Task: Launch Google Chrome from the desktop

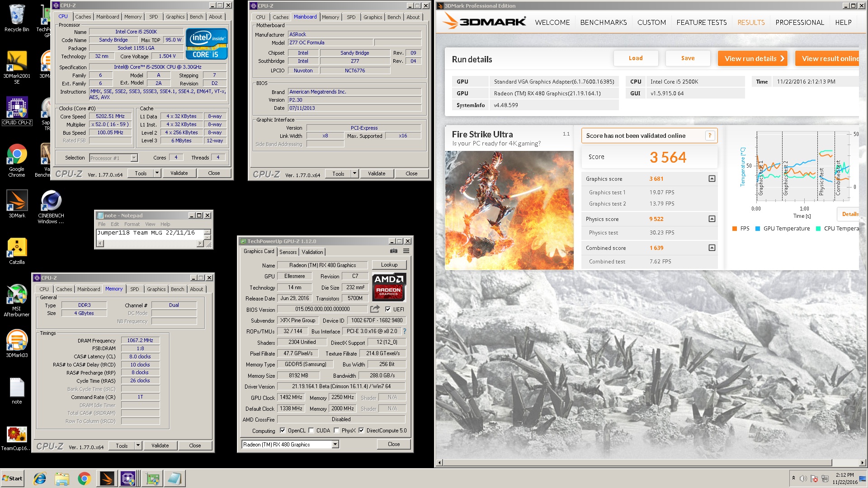Action: pos(17,160)
